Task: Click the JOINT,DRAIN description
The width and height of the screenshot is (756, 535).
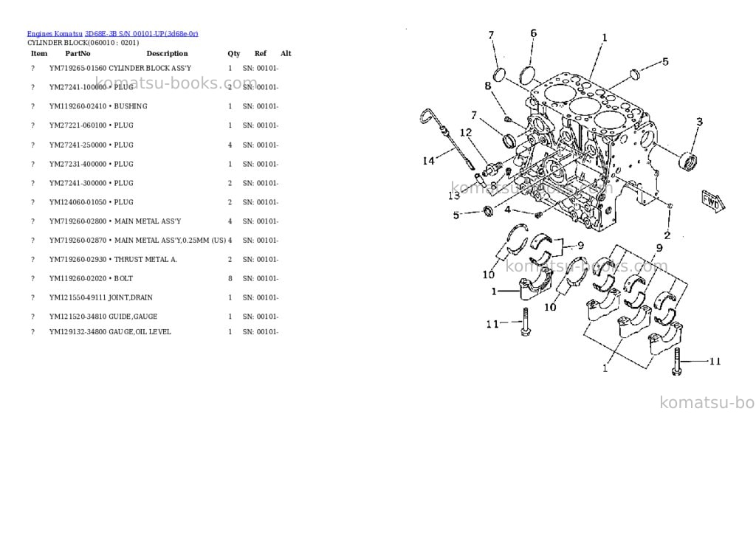Action: click(x=131, y=297)
